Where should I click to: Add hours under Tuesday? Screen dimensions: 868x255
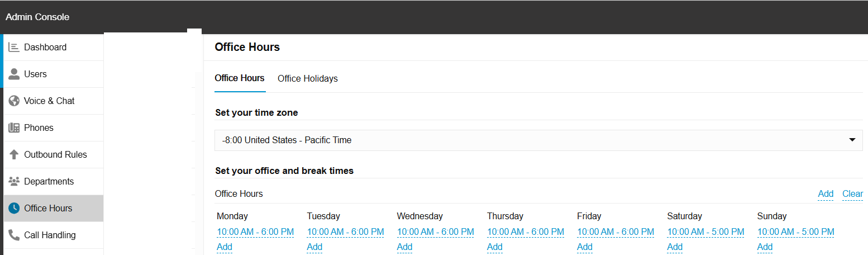314,247
